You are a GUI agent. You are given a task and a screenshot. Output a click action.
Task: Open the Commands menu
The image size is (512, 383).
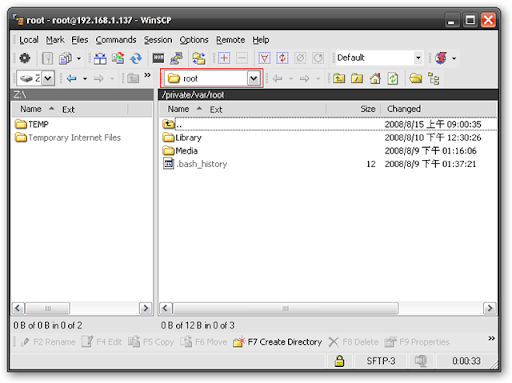click(116, 40)
